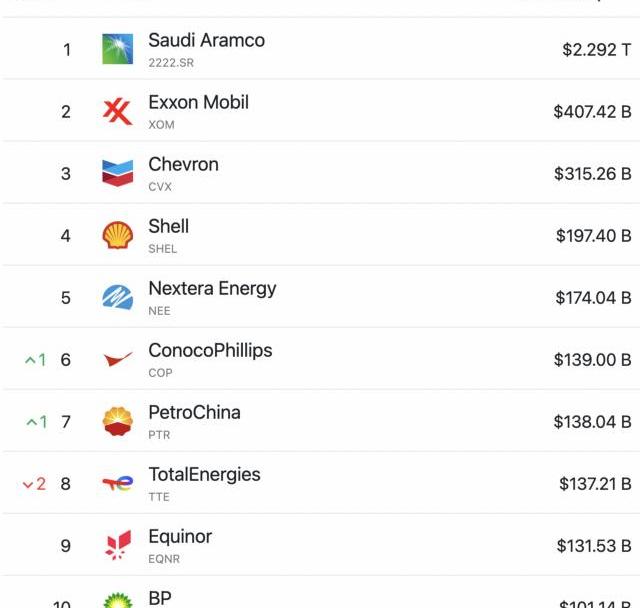Open the Nextera Energy company name
This screenshot has width=640, height=608.
[212, 289]
